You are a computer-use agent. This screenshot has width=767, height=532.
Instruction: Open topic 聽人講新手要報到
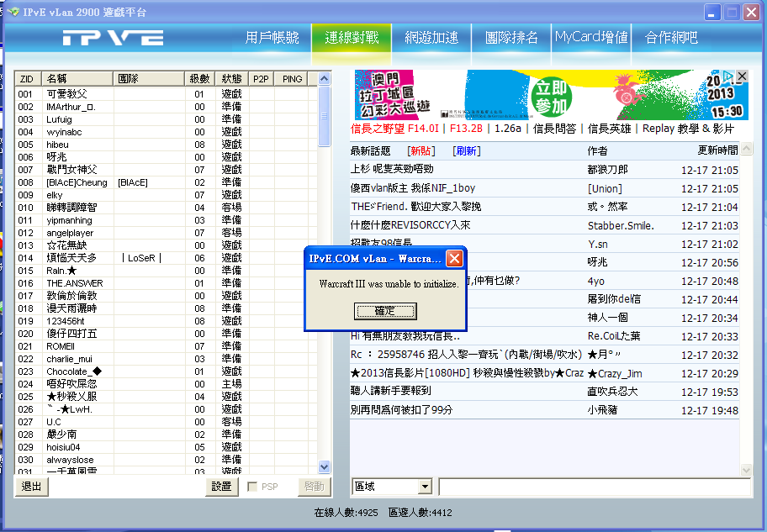pos(391,391)
